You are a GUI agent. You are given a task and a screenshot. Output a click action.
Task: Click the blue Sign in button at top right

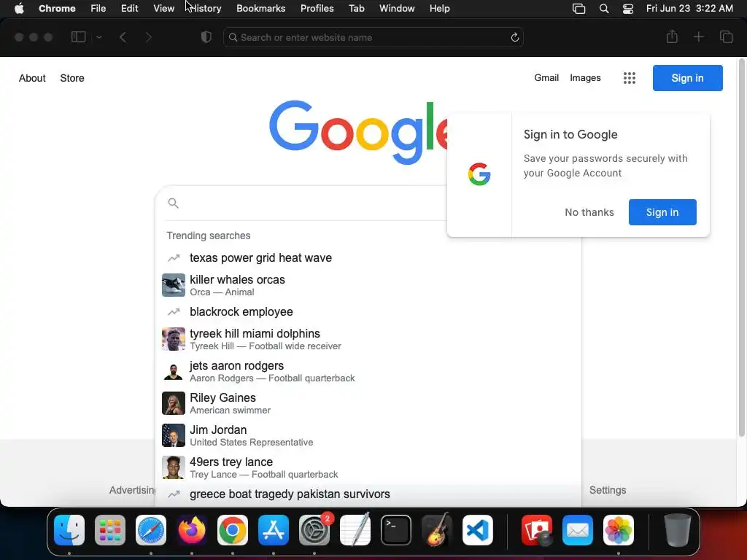click(x=687, y=78)
